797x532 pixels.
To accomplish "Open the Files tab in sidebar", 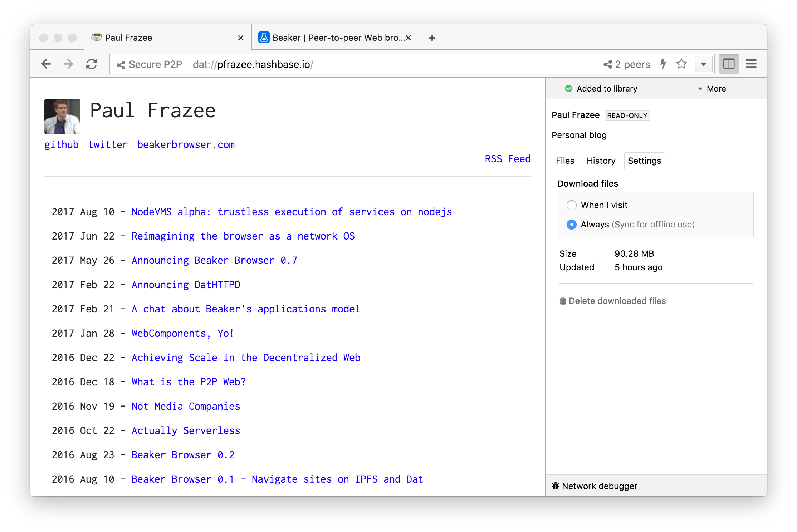I will click(565, 161).
